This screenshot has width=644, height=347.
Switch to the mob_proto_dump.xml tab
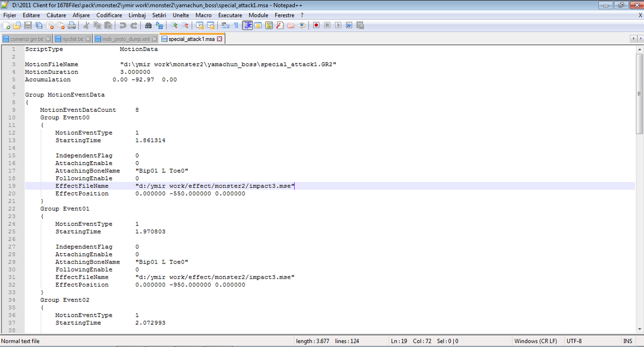126,39
